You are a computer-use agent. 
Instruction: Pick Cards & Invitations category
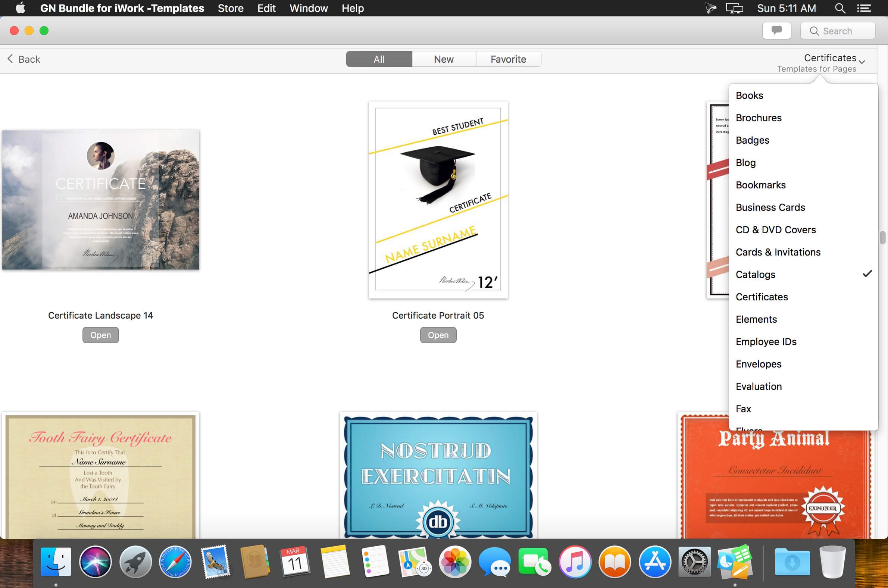coord(803,252)
